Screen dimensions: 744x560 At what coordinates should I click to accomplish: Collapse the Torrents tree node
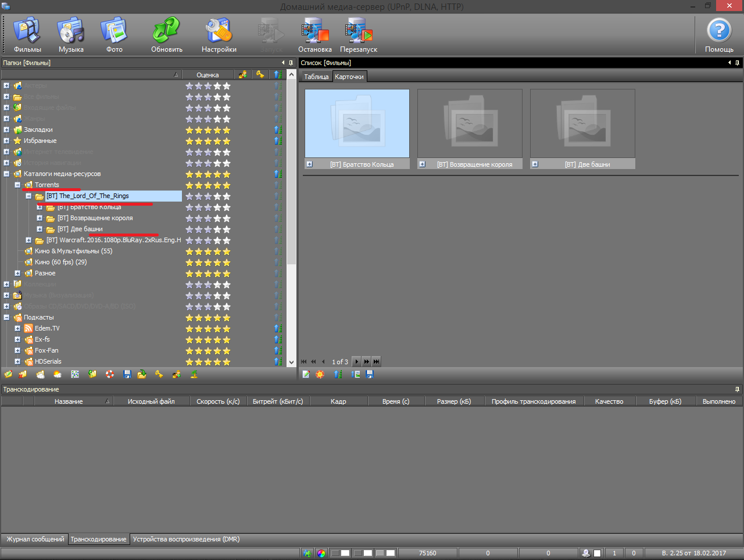[x=17, y=185]
